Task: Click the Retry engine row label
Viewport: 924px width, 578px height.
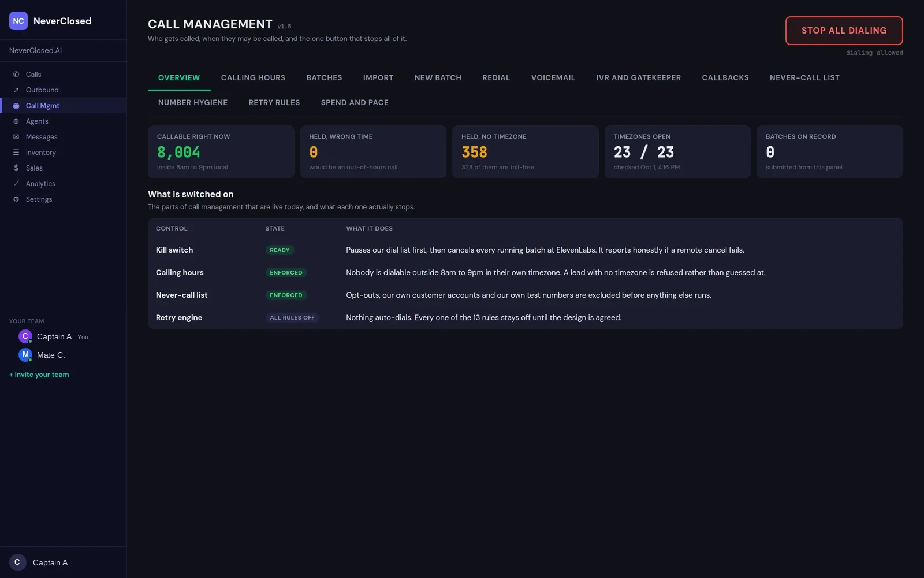Action: point(179,318)
